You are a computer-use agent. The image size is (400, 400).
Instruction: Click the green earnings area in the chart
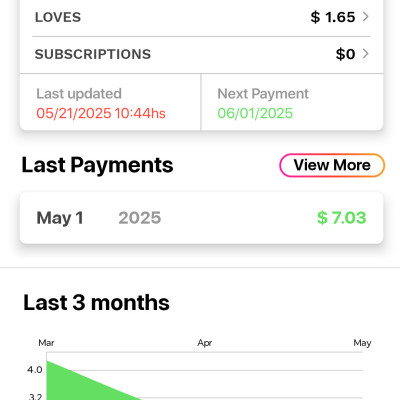(x=72, y=385)
